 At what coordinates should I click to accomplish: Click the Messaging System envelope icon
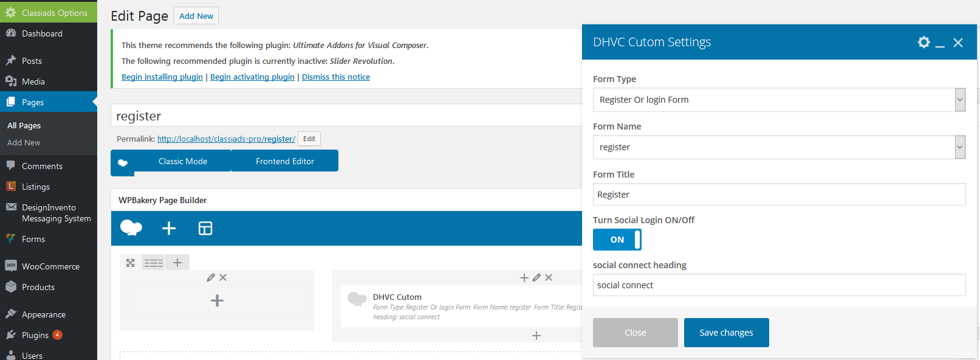[x=11, y=207]
